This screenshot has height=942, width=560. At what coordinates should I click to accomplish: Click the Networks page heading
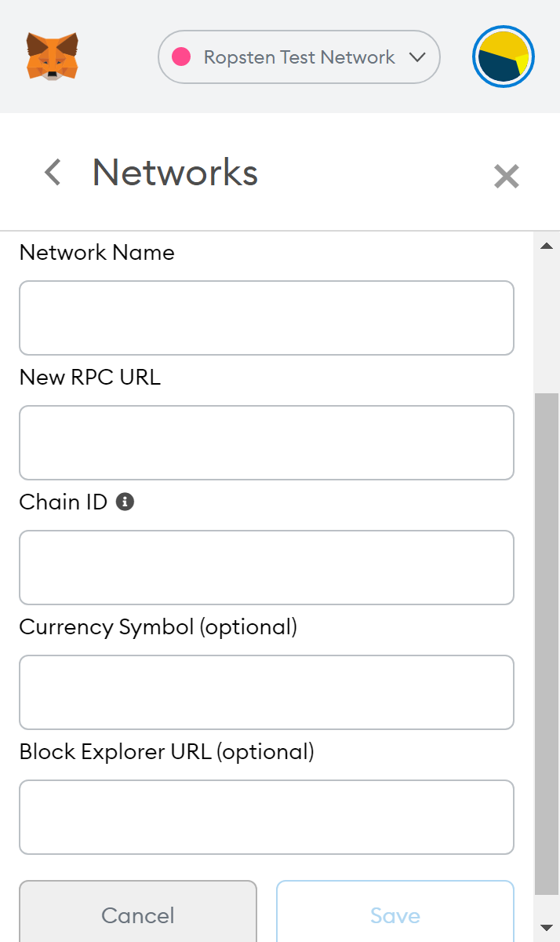point(175,172)
